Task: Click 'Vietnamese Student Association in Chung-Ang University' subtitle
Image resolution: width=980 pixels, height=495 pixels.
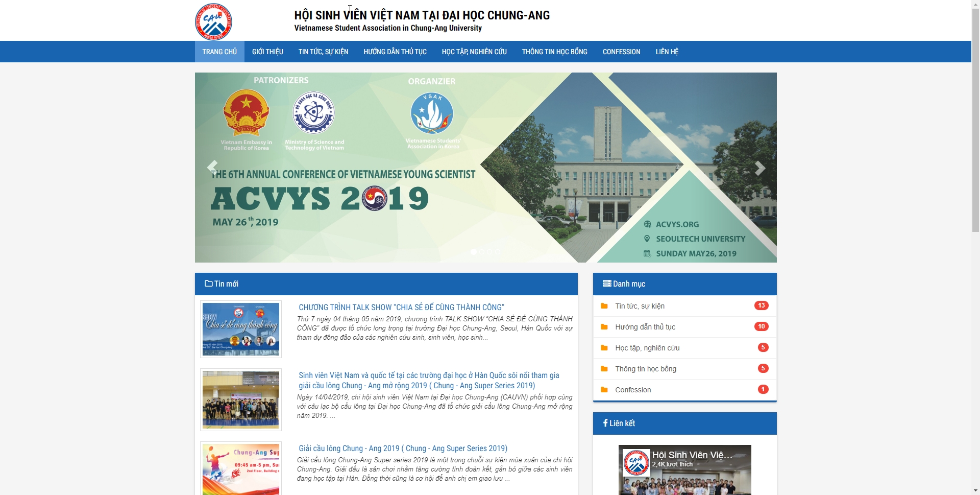Action: click(388, 28)
